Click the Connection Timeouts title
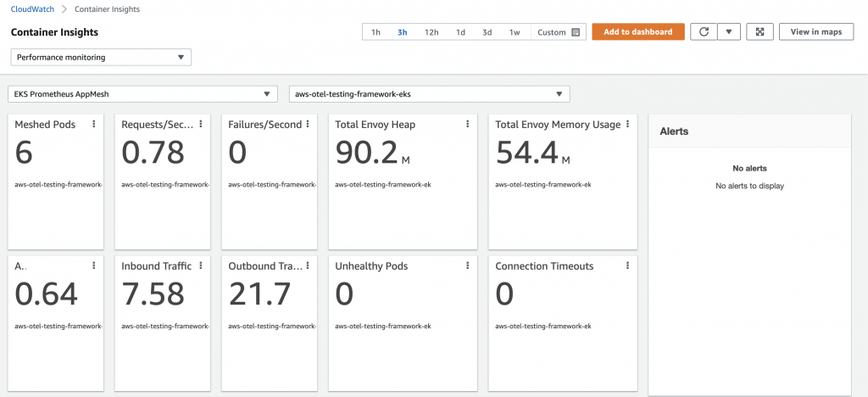Image resolution: width=868 pixels, height=397 pixels. tap(544, 266)
